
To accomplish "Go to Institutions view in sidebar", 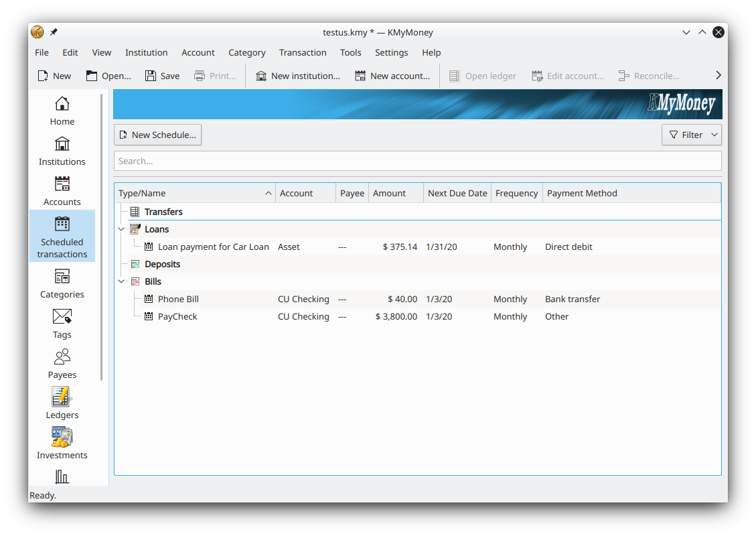I will [62, 151].
